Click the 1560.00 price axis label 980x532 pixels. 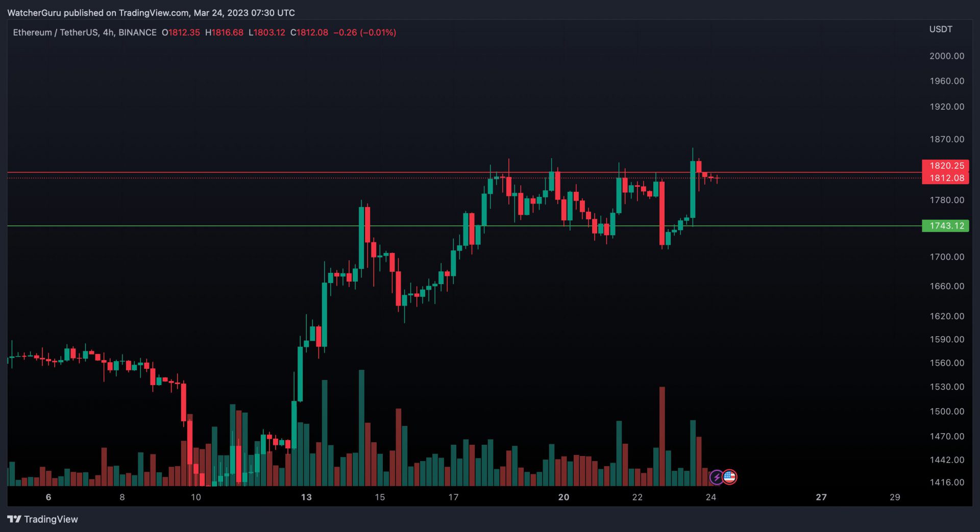[x=947, y=363]
